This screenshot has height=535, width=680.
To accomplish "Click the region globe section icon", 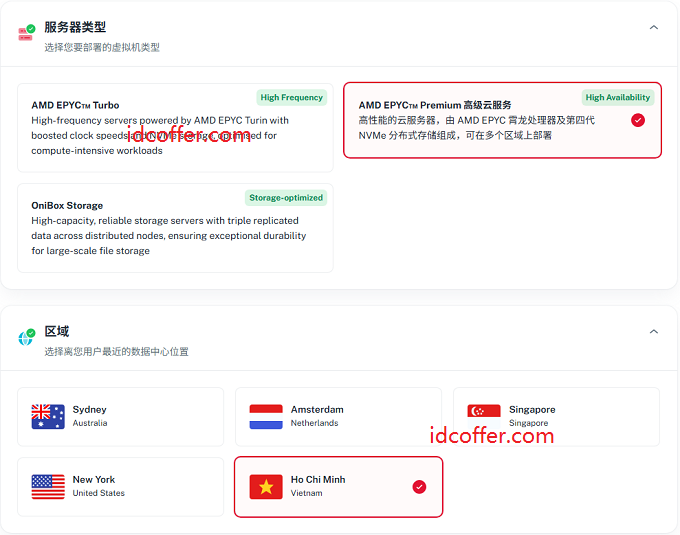I will [26, 338].
